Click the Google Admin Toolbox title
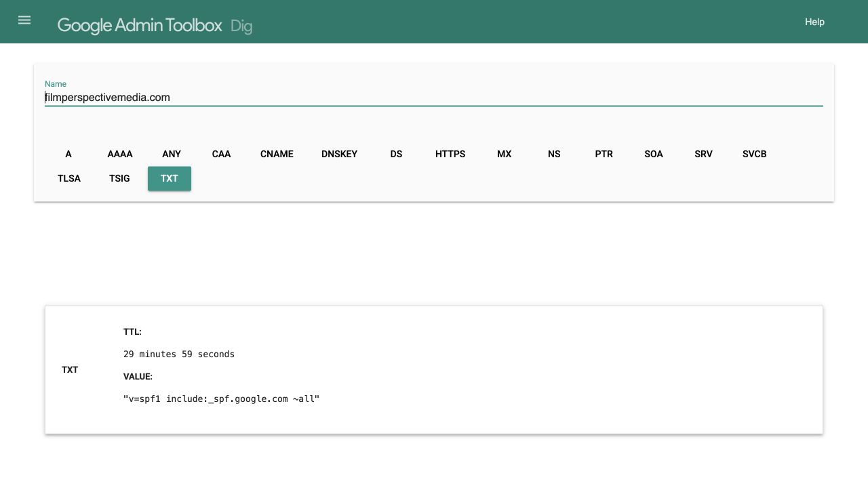 (x=140, y=26)
